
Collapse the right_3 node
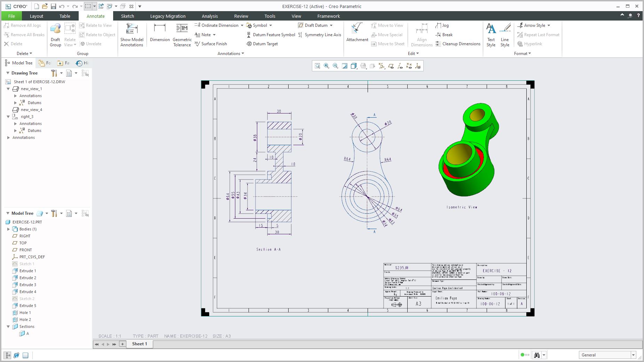(8, 117)
